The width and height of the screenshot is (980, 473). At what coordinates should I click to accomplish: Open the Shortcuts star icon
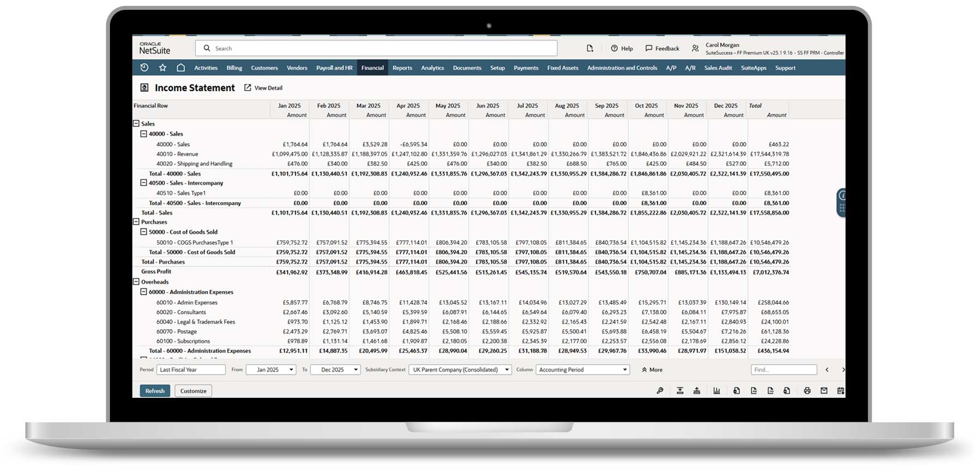coord(162,68)
